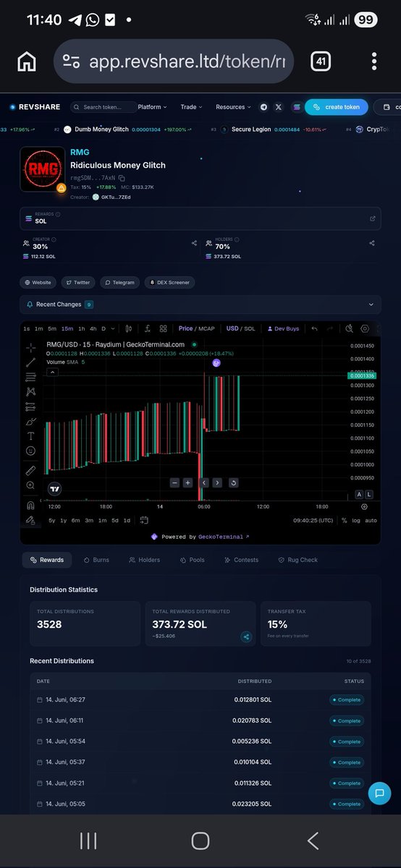
Task: Reset the chart view
Action: [x=233, y=482]
